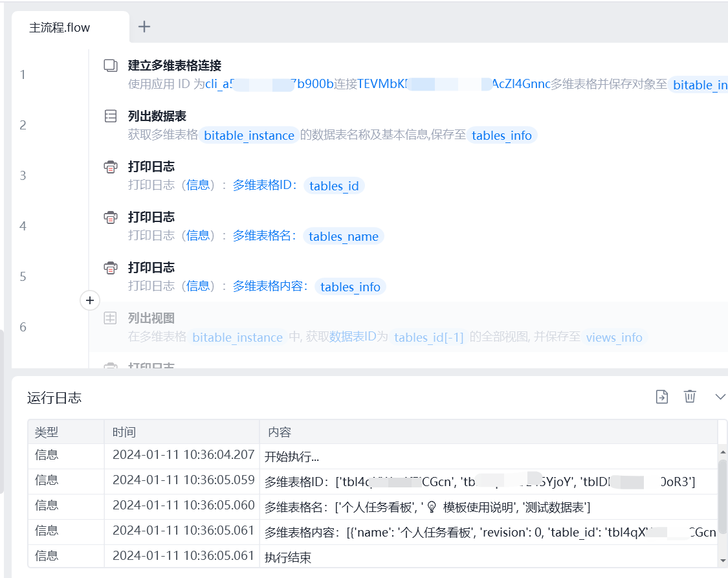
Task: Click the tables_info variable in step 2
Action: point(502,135)
